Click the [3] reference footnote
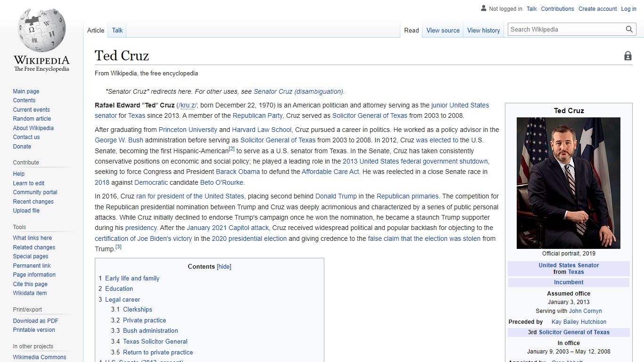Viewport: 644px width, 362px height. click(x=118, y=247)
